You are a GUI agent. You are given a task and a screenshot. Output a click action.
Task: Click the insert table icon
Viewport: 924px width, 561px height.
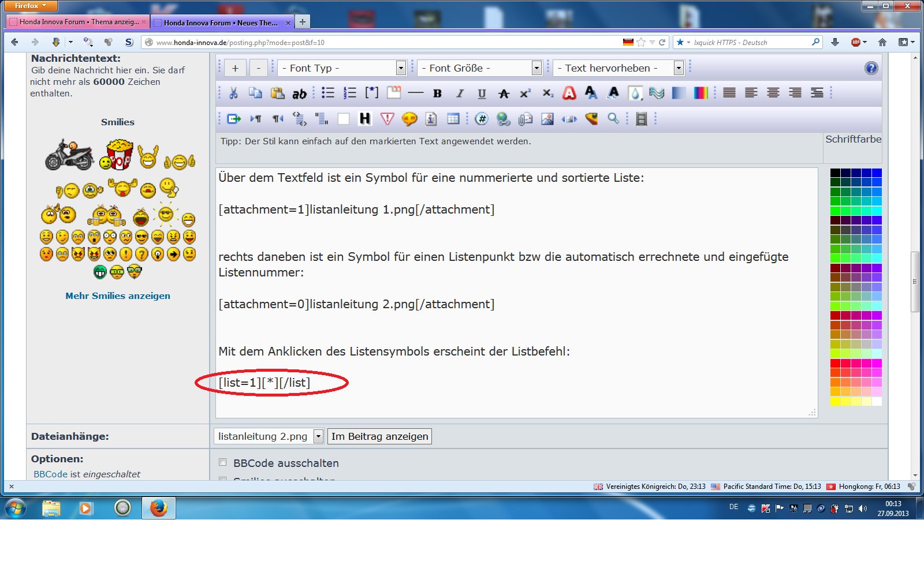point(453,119)
